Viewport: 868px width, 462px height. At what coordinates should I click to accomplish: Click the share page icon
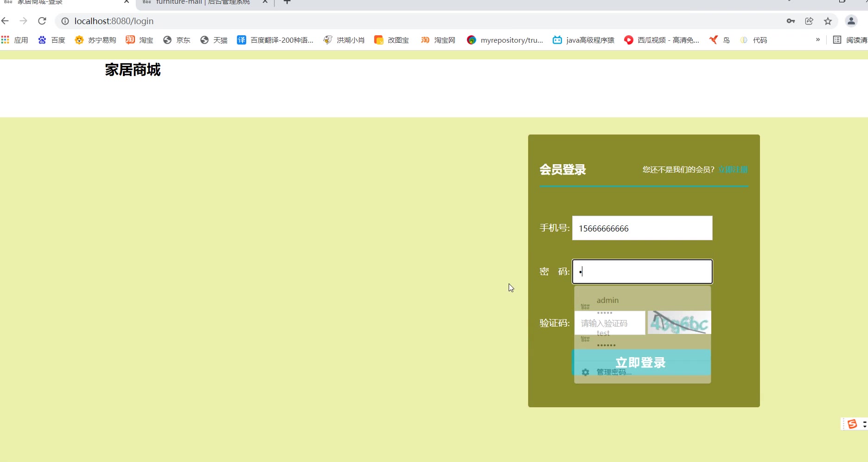(809, 21)
